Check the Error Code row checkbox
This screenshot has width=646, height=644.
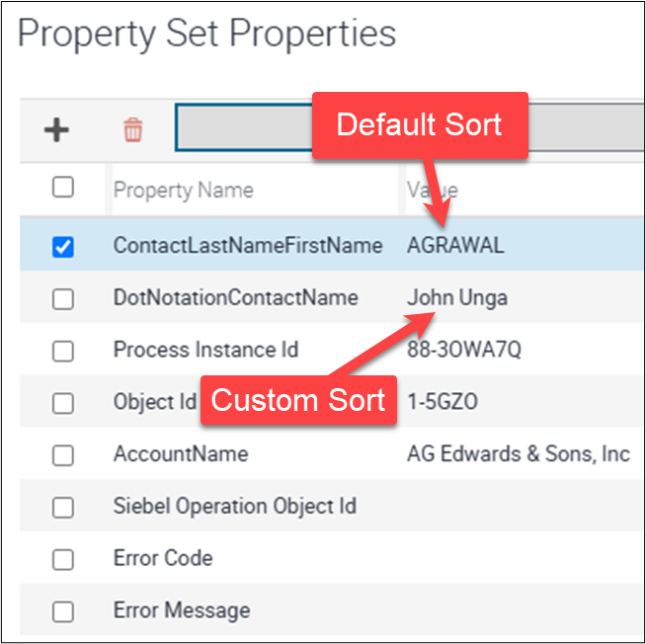coord(62,560)
